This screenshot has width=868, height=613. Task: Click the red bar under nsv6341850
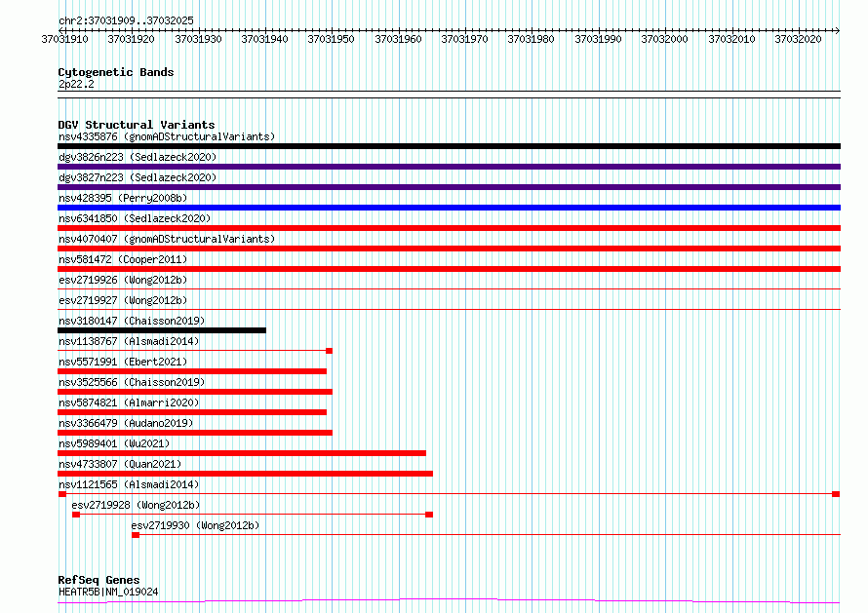coord(449,228)
